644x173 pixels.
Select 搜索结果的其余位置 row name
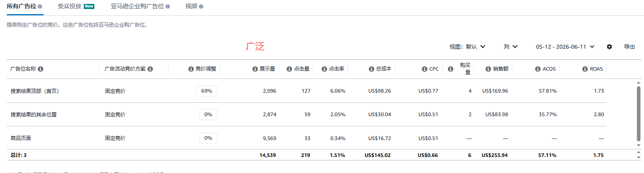coord(34,115)
